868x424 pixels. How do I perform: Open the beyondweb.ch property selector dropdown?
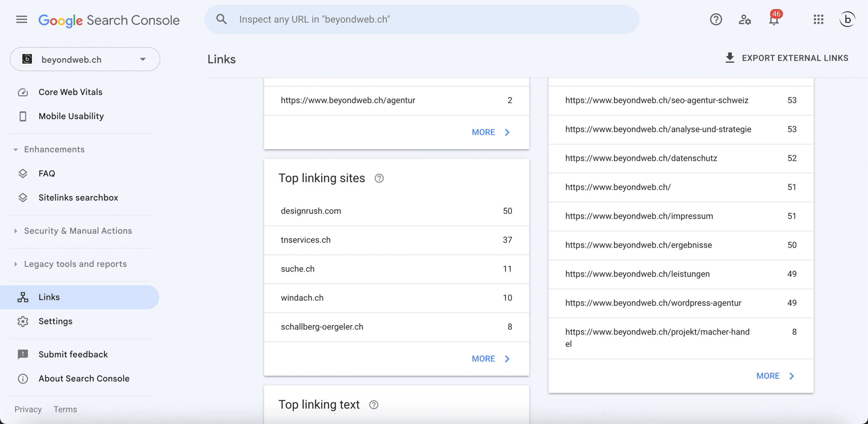[x=85, y=59]
